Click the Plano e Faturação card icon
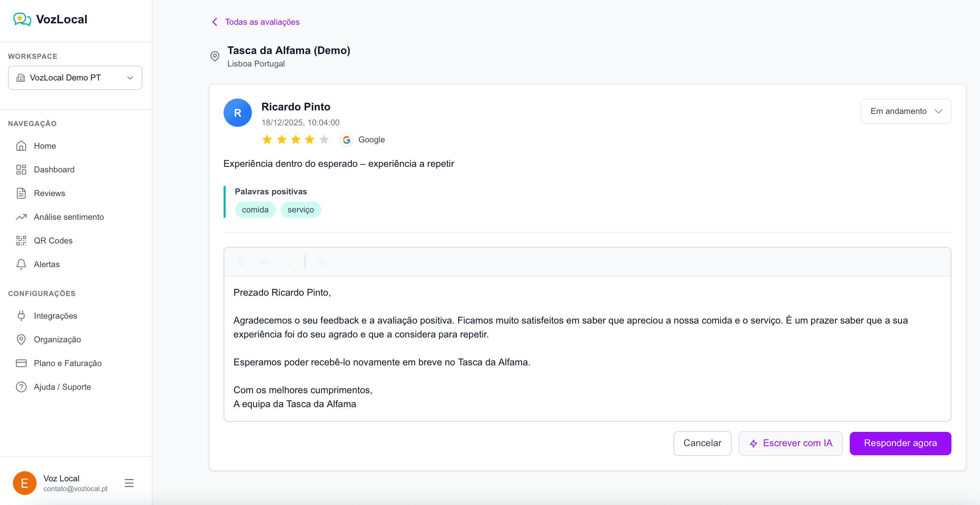The width and height of the screenshot is (980, 505). pyautogui.click(x=21, y=363)
